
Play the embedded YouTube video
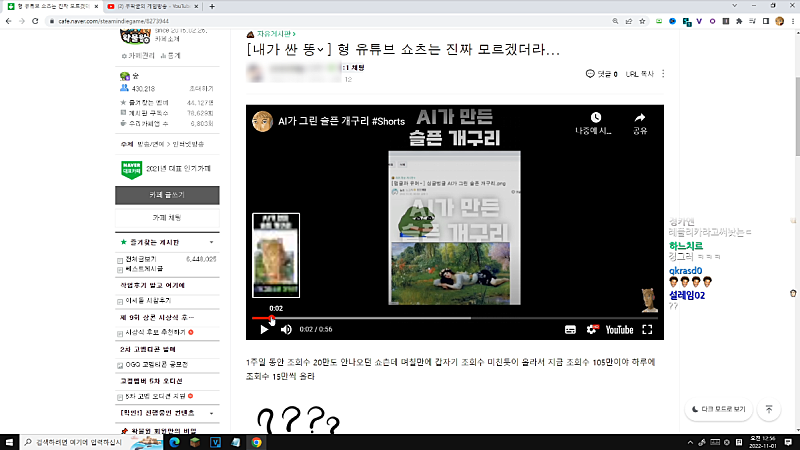(264, 330)
